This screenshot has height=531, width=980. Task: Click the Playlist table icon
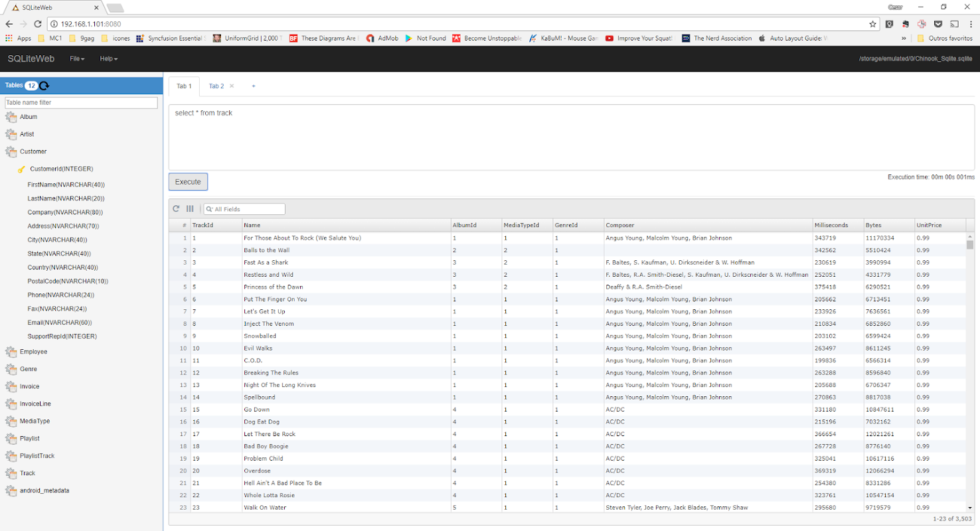click(11, 439)
